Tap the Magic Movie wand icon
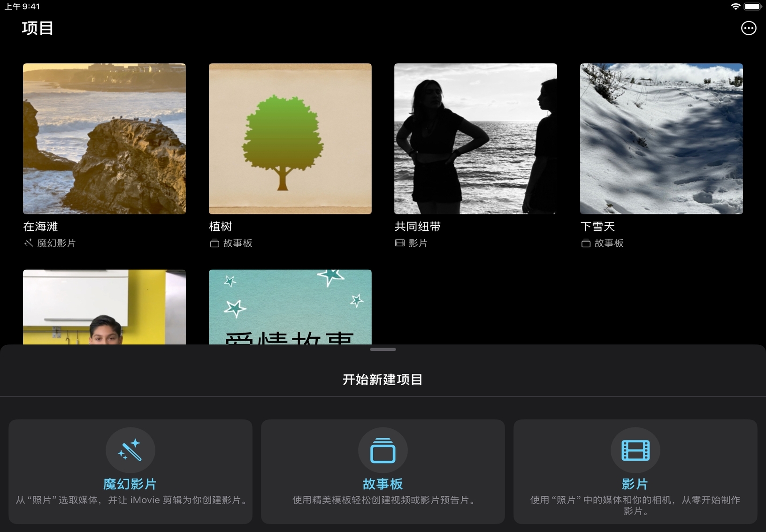This screenshot has width=766, height=532. 130,450
